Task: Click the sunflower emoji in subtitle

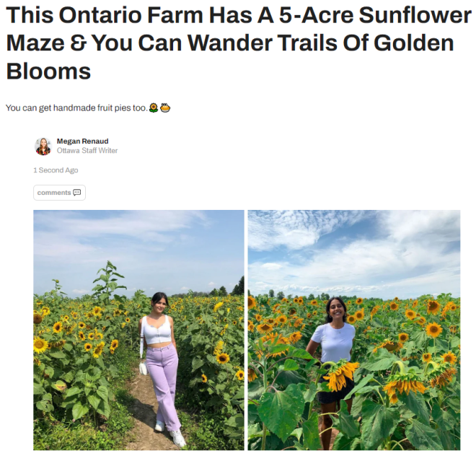Action: pyautogui.click(x=154, y=108)
